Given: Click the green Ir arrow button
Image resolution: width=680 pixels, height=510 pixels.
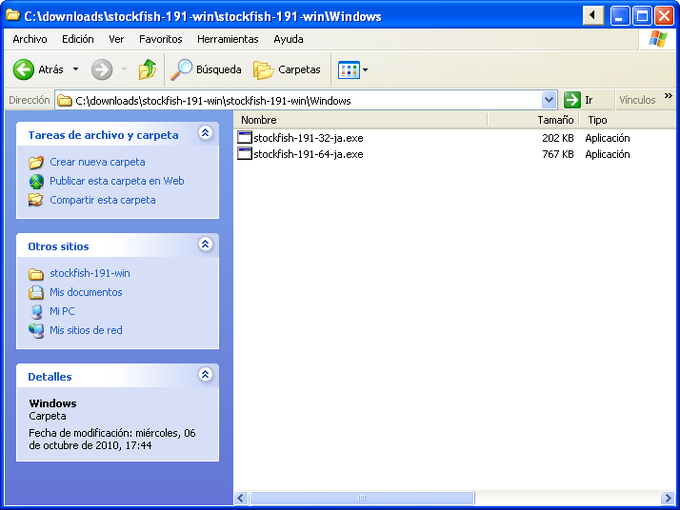Looking at the screenshot, I should pos(572,100).
